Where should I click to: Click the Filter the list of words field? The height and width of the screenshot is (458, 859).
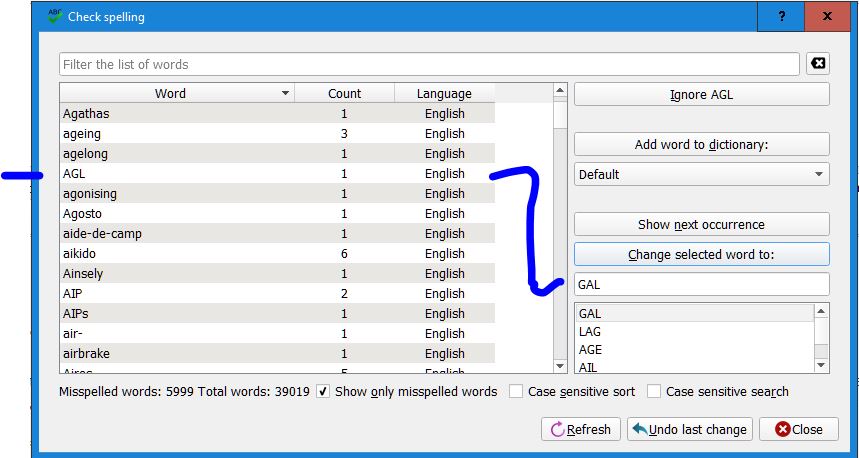pos(430,64)
